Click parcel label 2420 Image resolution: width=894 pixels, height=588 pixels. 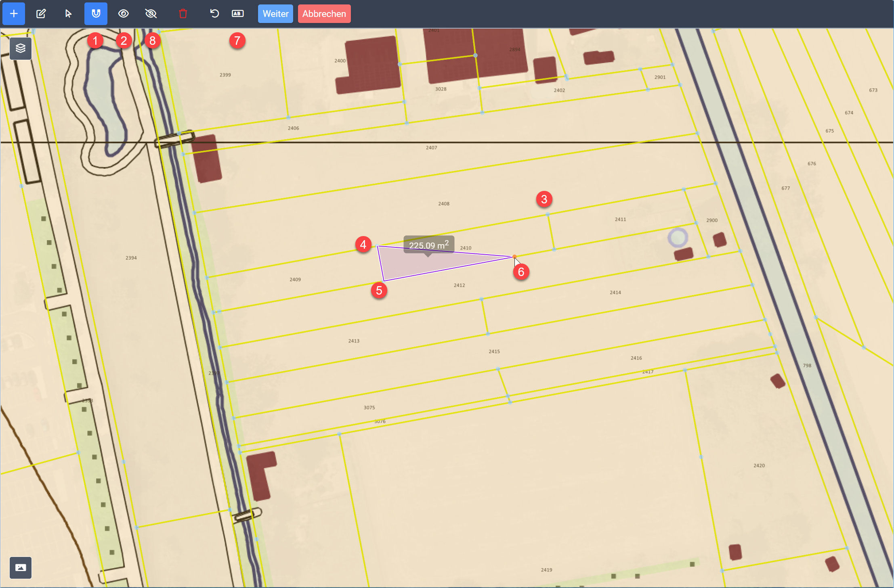coord(759,466)
